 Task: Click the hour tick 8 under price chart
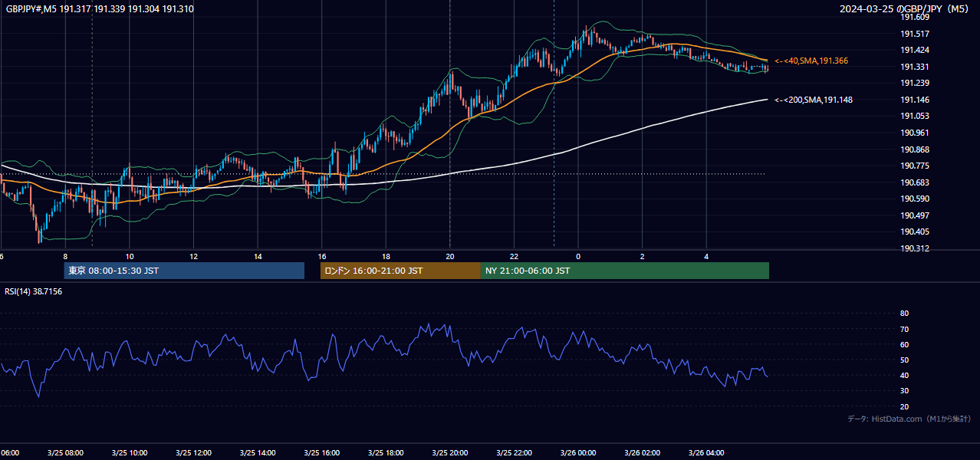(x=65, y=256)
